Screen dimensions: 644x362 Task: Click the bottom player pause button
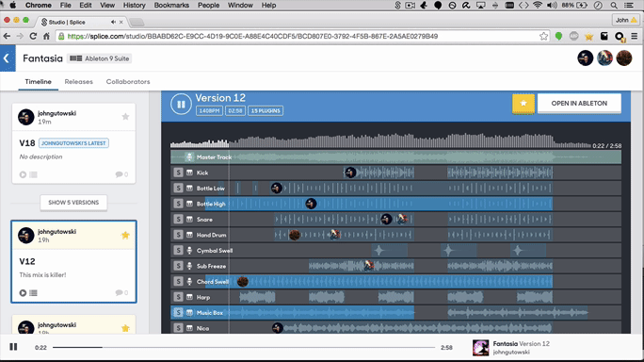tap(13, 347)
